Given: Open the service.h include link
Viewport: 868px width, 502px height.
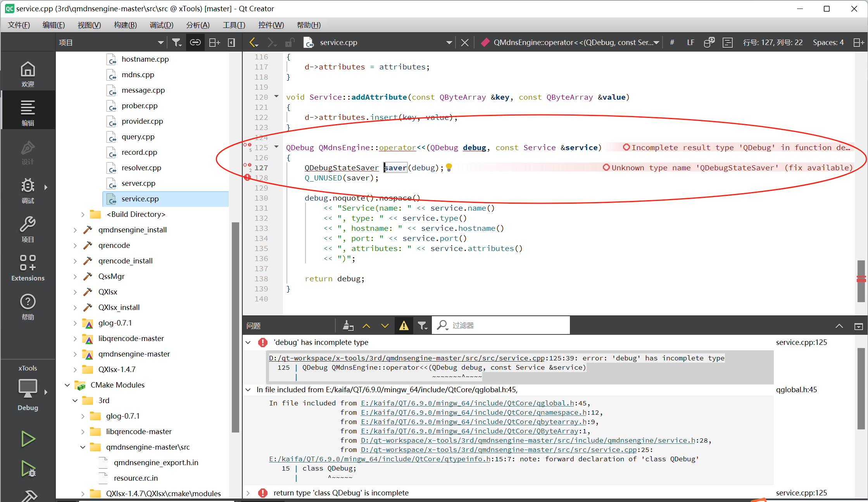Looking at the screenshot, I should (x=528, y=440).
